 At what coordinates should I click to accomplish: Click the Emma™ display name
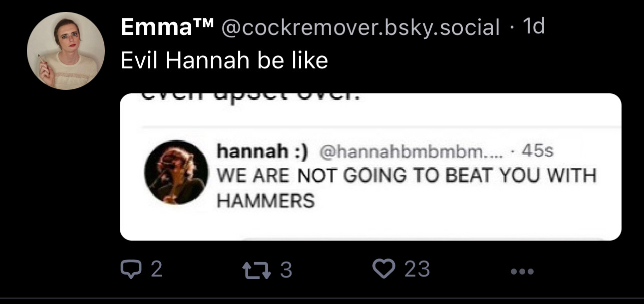tap(166, 27)
